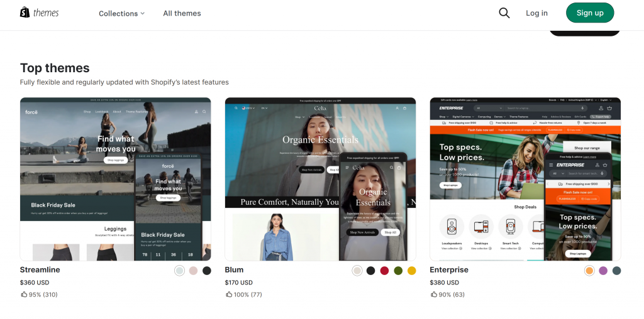Select Blum's beige color swatch
The height and width of the screenshot is (319, 644).
point(357,271)
